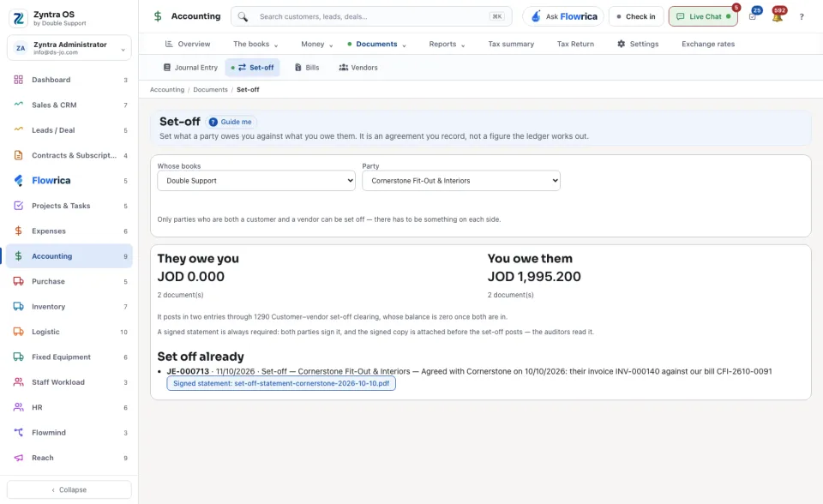Open Flowrica from the sidebar logo icon

[x=18, y=181]
